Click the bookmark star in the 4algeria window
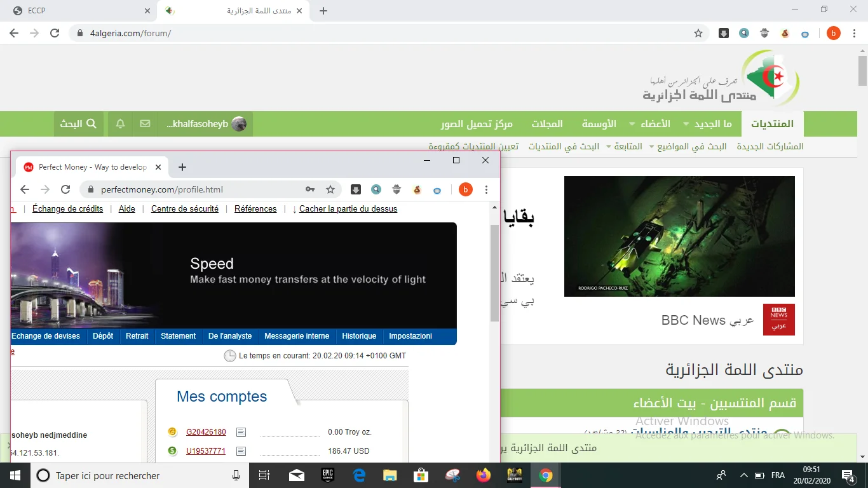The height and width of the screenshot is (488, 868). (698, 33)
